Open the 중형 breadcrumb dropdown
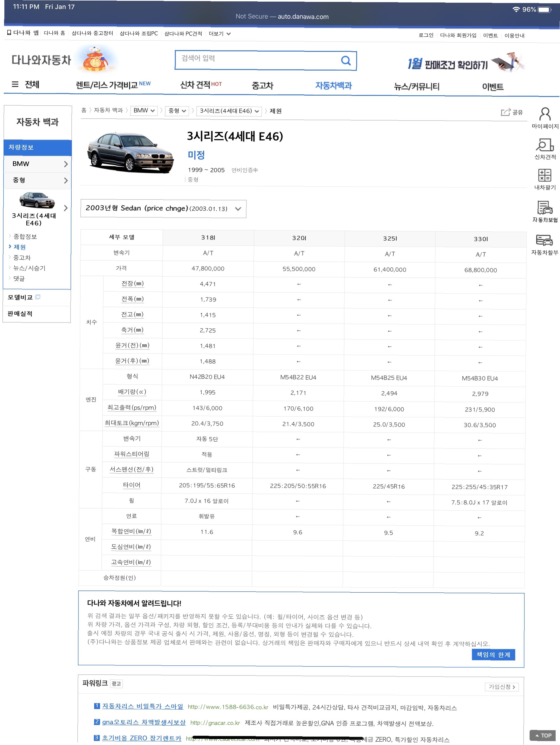Screen dimensions: 560x745 pos(177,111)
